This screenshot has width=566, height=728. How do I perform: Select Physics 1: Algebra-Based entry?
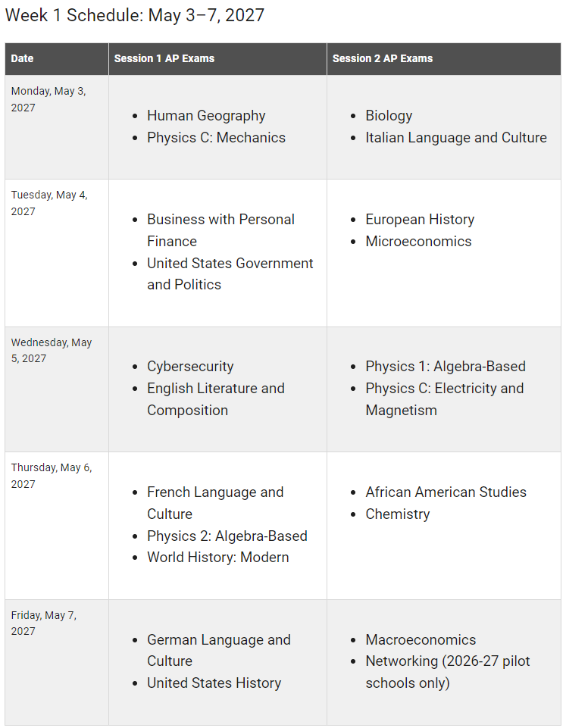pos(446,367)
